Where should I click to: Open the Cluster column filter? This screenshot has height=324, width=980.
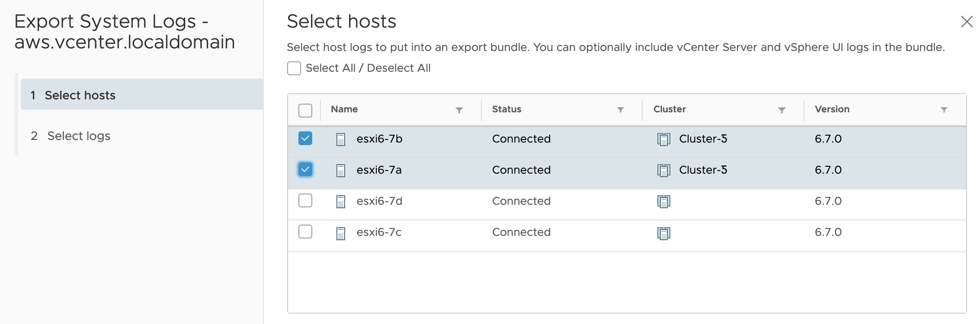point(782,110)
